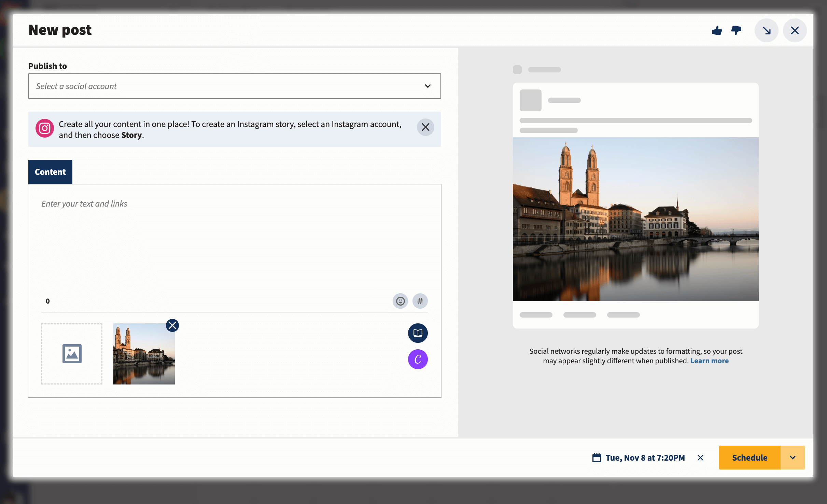The width and height of the screenshot is (827, 504).
Task: Minimize the composer with the arrow icon
Action: point(767,30)
